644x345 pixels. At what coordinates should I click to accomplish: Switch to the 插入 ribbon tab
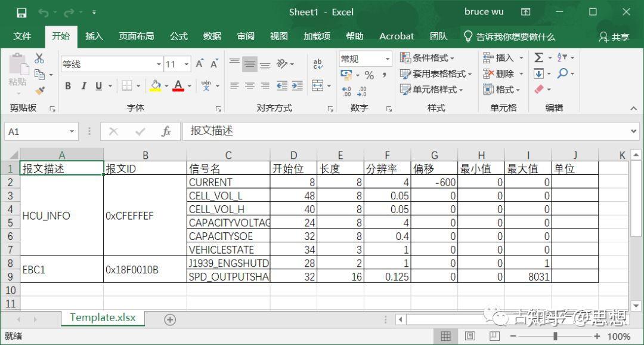click(94, 36)
